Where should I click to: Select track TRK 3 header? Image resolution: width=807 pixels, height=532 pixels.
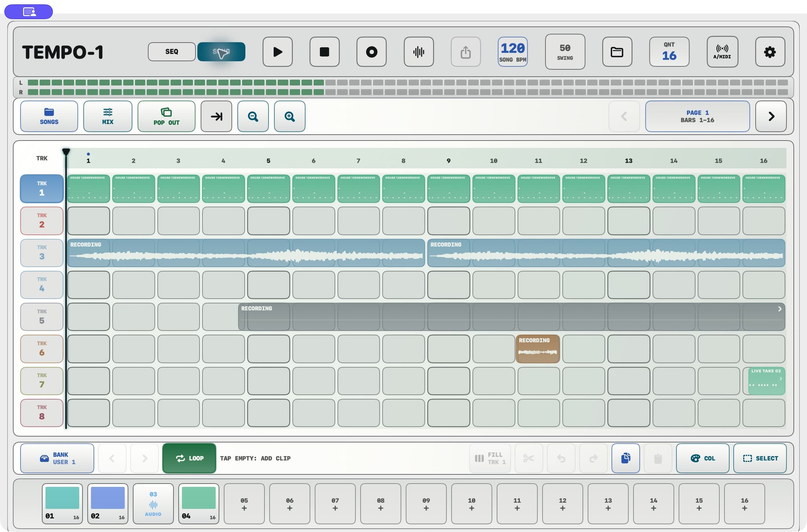42,253
